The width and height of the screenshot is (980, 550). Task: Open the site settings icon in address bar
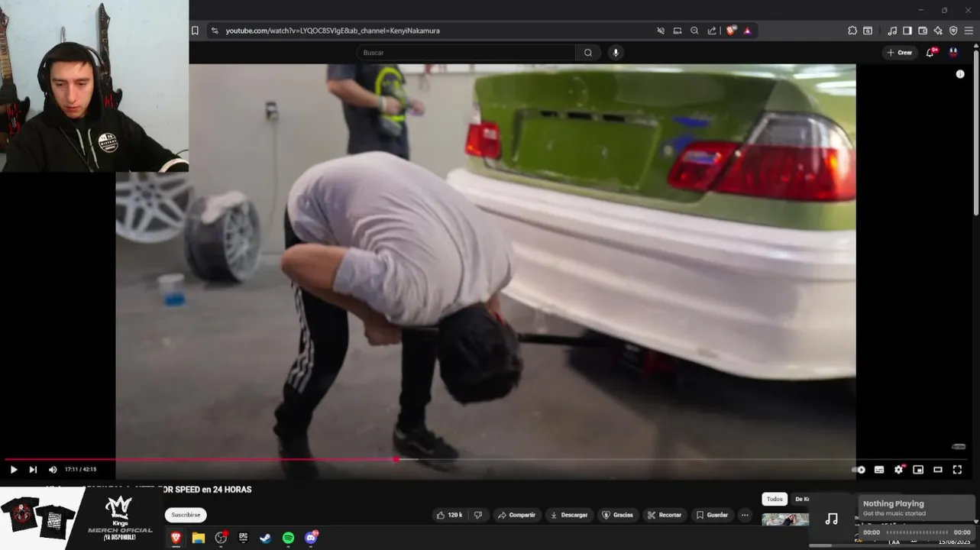coord(215,31)
